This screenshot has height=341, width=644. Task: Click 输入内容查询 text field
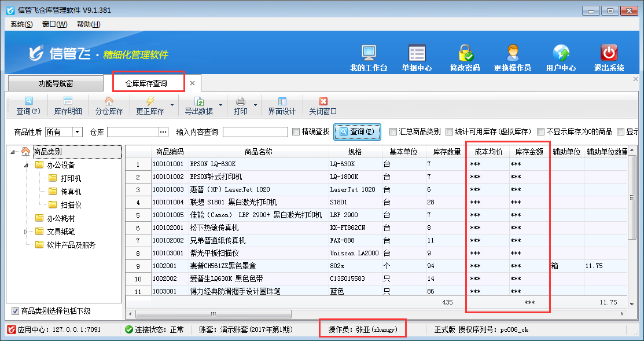(255, 132)
